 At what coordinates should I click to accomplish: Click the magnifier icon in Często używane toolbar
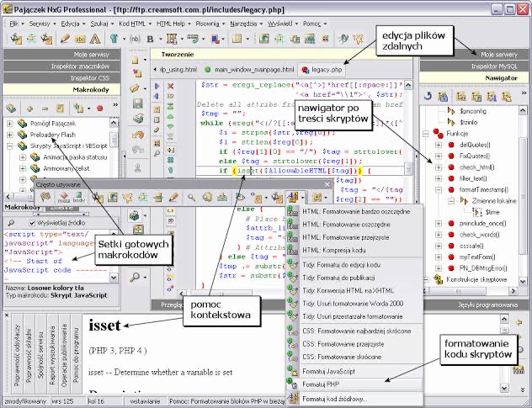click(x=191, y=197)
